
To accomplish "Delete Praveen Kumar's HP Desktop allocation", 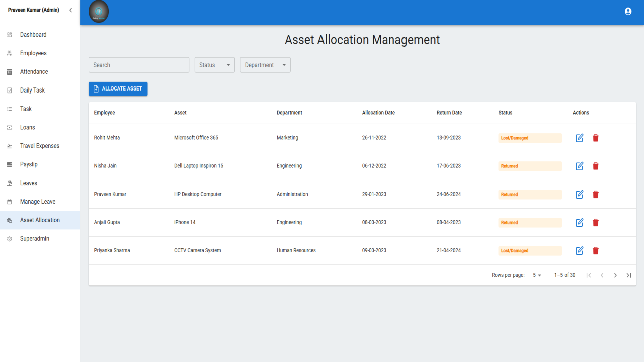I will [596, 194].
